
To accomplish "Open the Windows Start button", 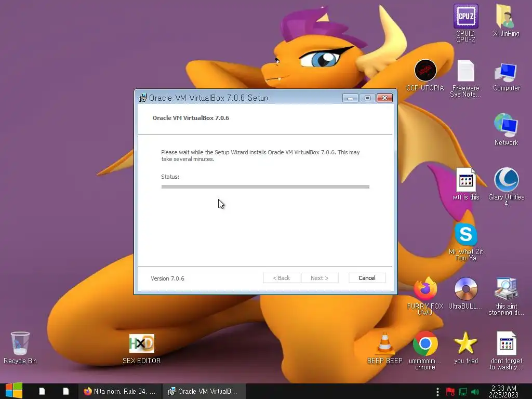I will pos(14,391).
